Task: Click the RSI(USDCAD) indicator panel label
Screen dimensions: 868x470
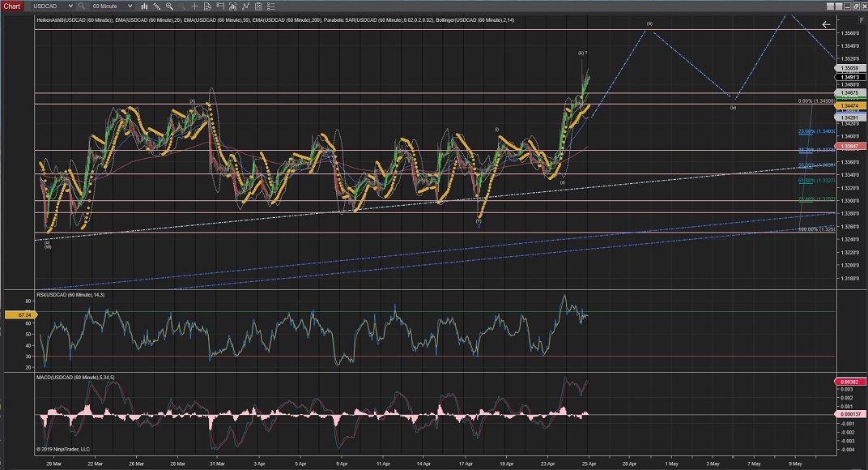Action: tap(72, 295)
